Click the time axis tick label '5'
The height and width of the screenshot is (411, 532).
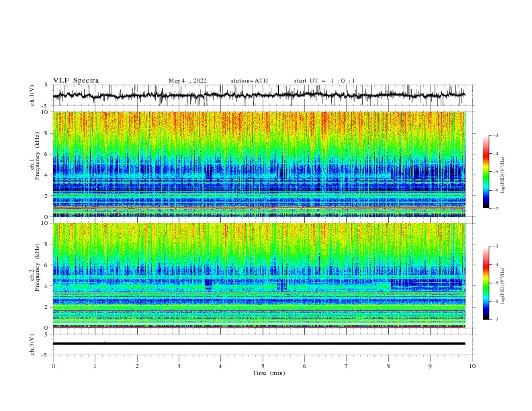pos(263,366)
